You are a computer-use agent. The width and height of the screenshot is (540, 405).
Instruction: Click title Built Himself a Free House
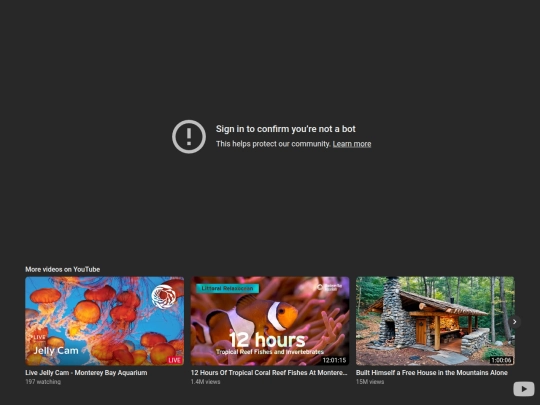coord(432,373)
